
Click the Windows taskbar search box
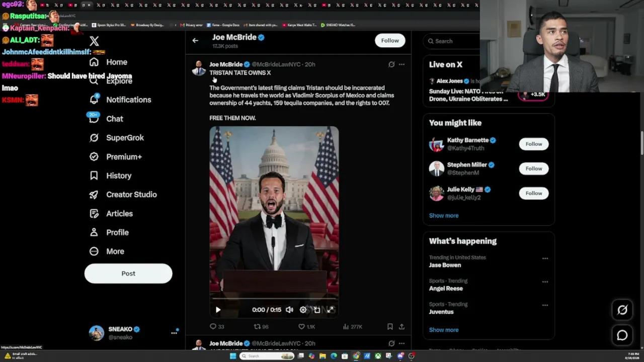pyautogui.click(x=267, y=356)
